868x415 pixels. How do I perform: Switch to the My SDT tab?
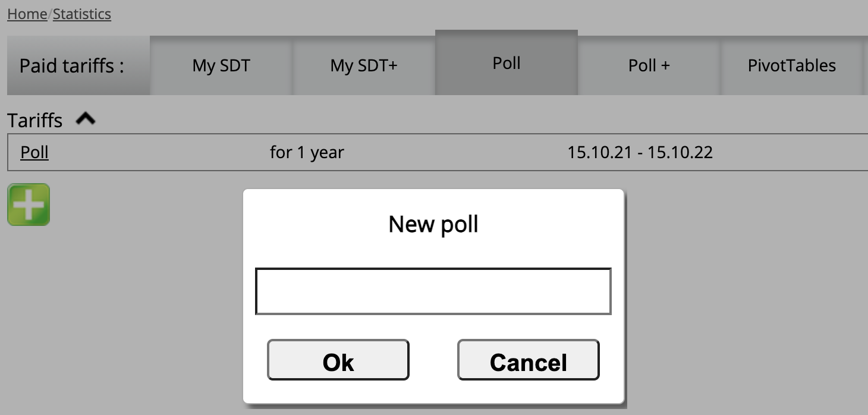click(x=221, y=65)
